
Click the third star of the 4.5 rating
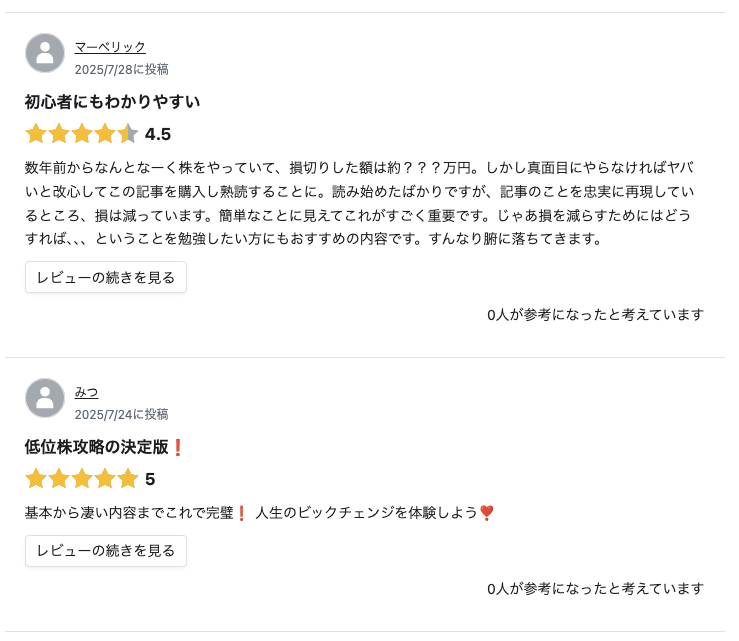[x=82, y=134]
